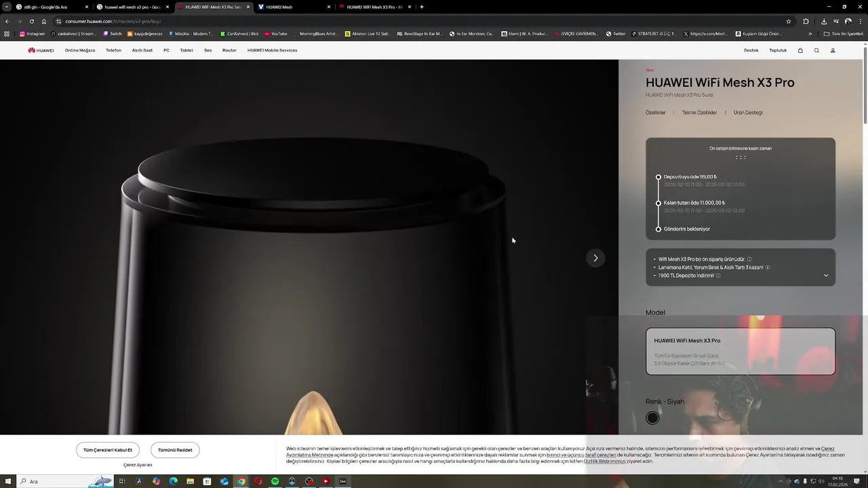The height and width of the screenshot is (488, 868).
Task: Open the Twitch bookmark
Action: point(113,33)
